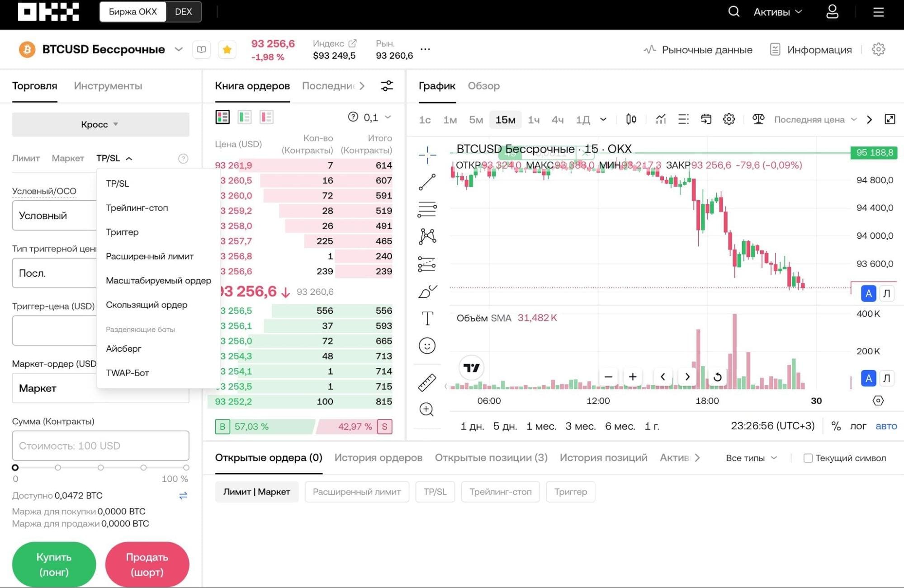Select the pattern drawing tool
Screen dimensions: 904x588
(427, 236)
